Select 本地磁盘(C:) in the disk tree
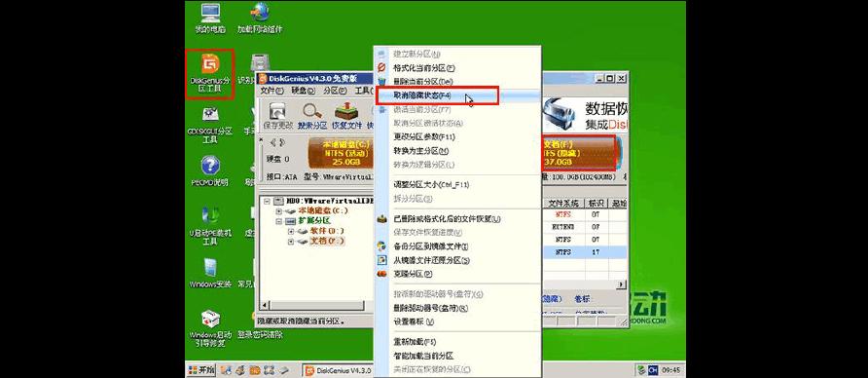Image resolution: width=868 pixels, height=378 pixels. pos(324,211)
